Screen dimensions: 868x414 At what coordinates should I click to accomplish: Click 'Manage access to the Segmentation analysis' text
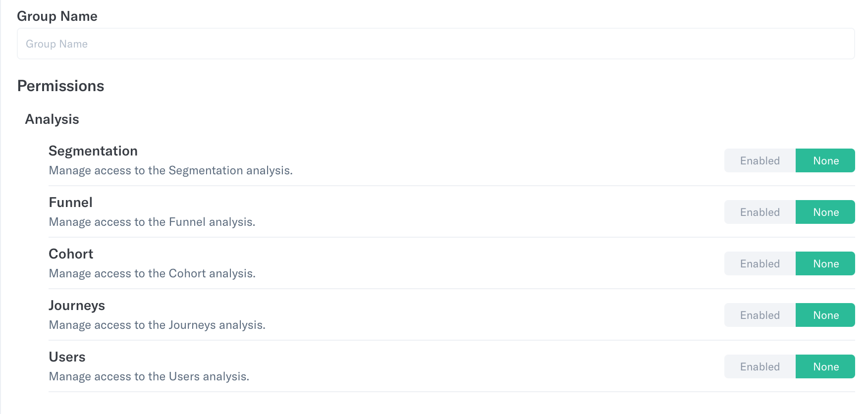click(x=170, y=170)
